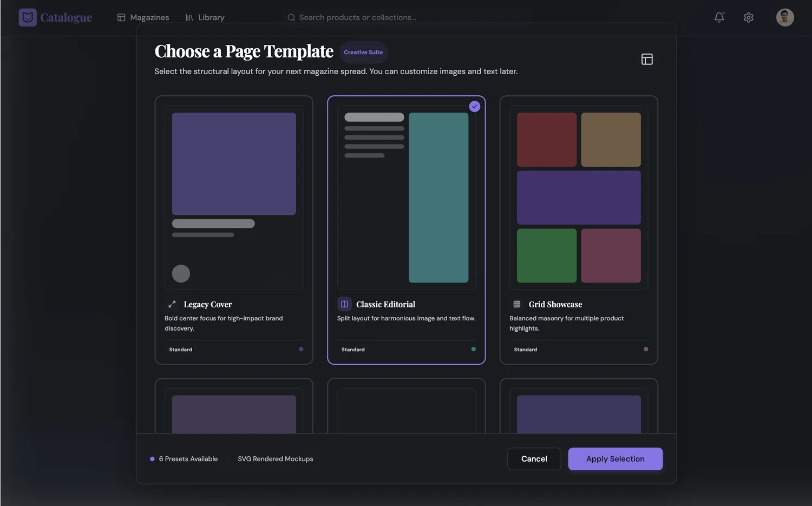Image resolution: width=812 pixels, height=506 pixels.
Task: Open the Library nav item
Action: (x=205, y=17)
